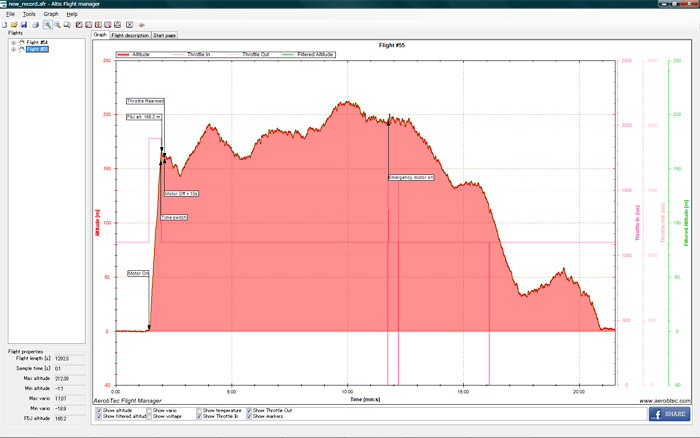
Task: Click the application icon in the title bar
Action: point(4,4)
